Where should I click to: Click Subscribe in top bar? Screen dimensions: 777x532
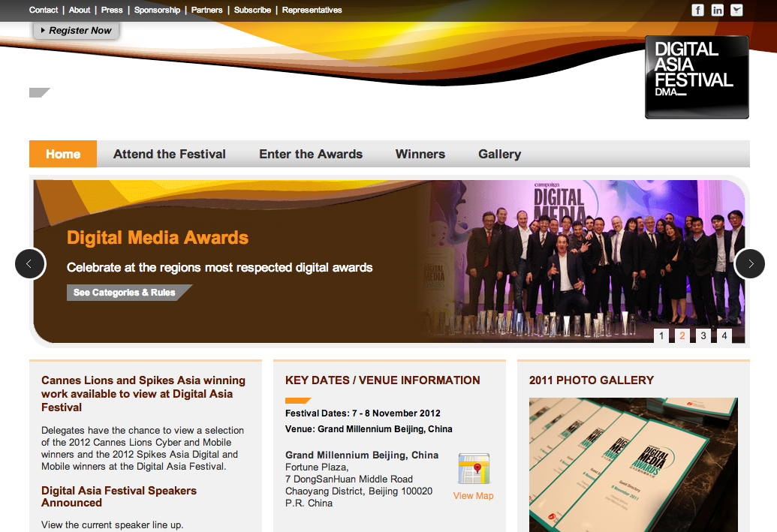[x=252, y=10]
